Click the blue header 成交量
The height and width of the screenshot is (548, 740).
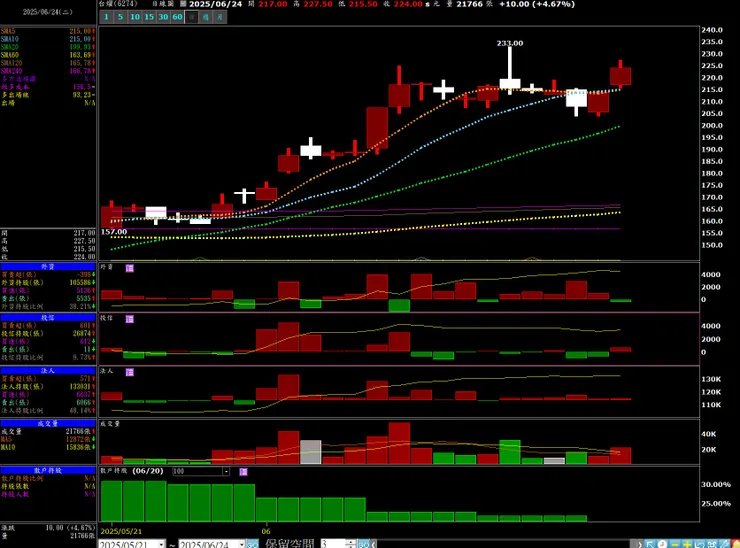pyautogui.click(x=48, y=423)
